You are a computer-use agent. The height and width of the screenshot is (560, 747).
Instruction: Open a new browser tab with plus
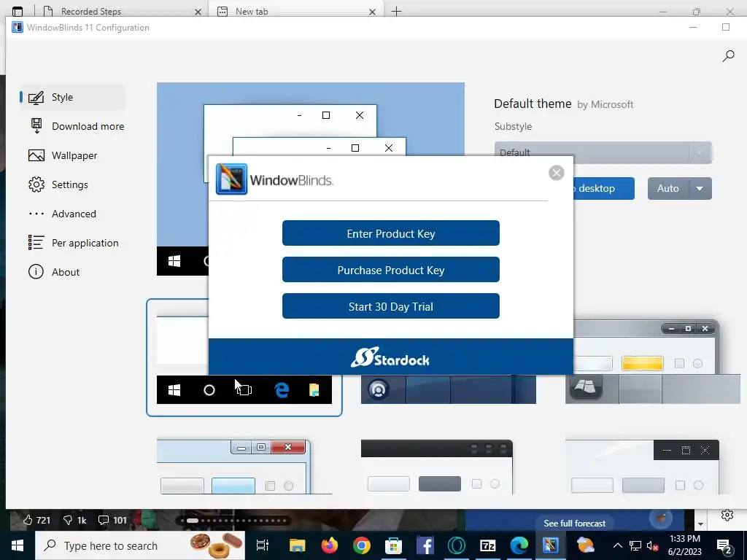(x=396, y=11)
